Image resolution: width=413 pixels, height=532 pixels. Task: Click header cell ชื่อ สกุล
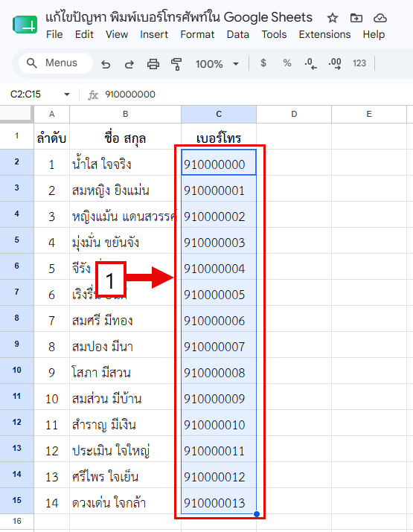tap(125, 136)
